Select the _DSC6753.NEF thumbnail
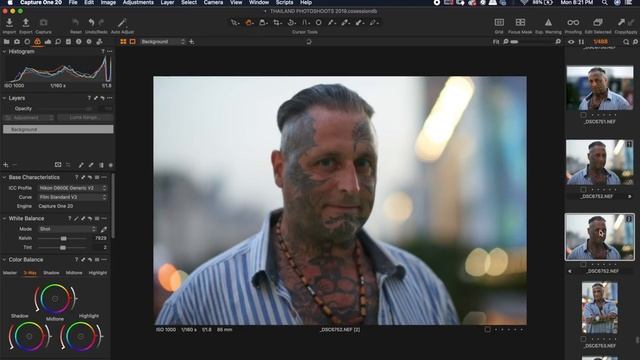The image size is (640, 360). tap(600, 308)
